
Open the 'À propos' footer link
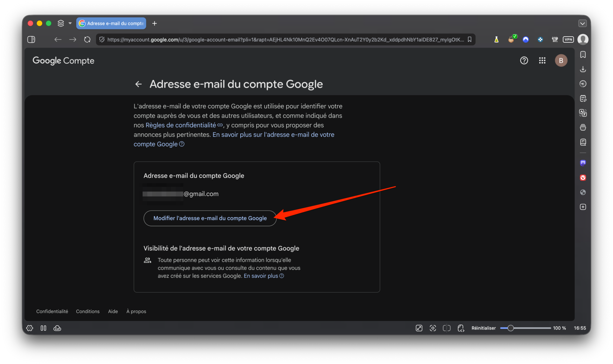(x=136, y=311)
